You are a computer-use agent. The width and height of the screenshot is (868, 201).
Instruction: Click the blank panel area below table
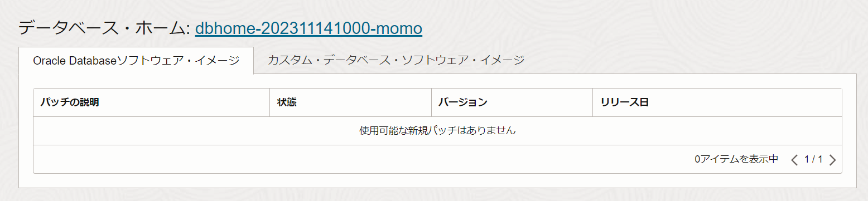[437, 180]
